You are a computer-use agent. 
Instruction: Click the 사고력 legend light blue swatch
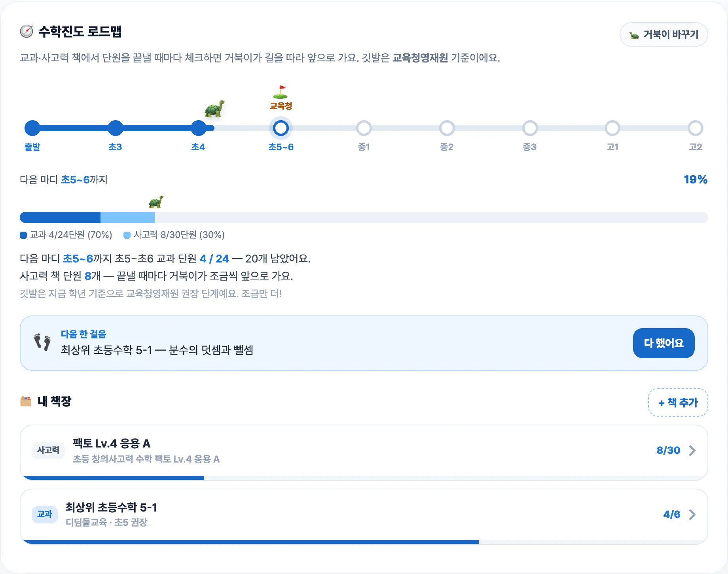[x=127, y=235]
